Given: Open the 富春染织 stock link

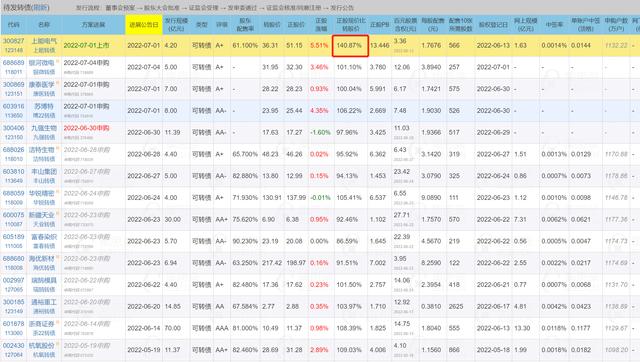Looking at the screenshot, I should pyautogui.click(x=44, y=237).
